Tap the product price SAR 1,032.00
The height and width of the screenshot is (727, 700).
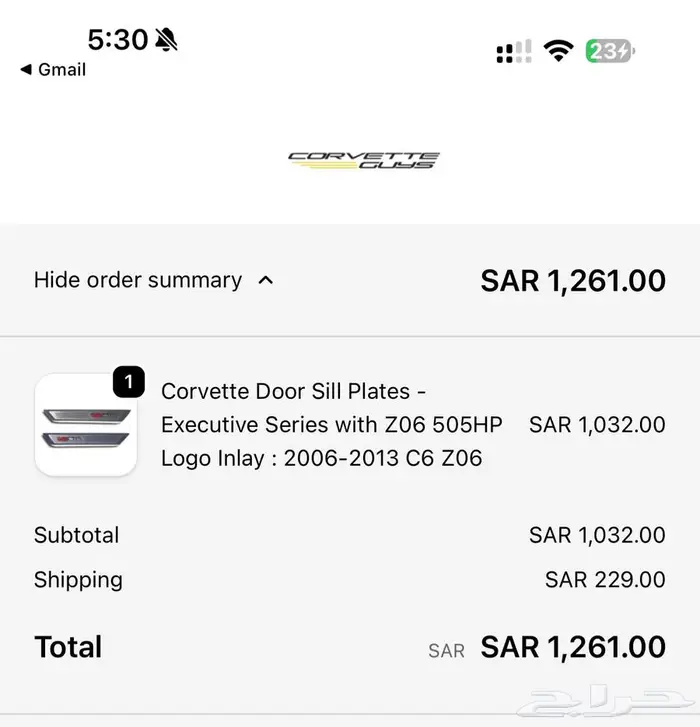coord(597,424)
